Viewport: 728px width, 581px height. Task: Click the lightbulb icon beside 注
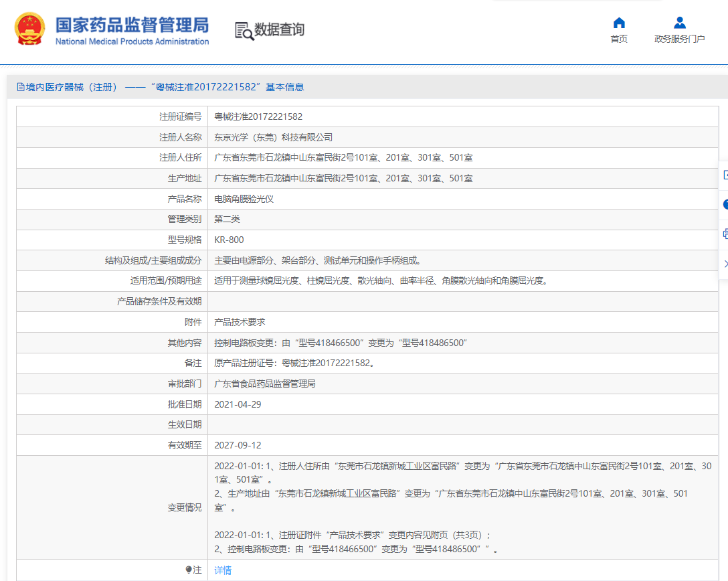(x=189, y=570)
